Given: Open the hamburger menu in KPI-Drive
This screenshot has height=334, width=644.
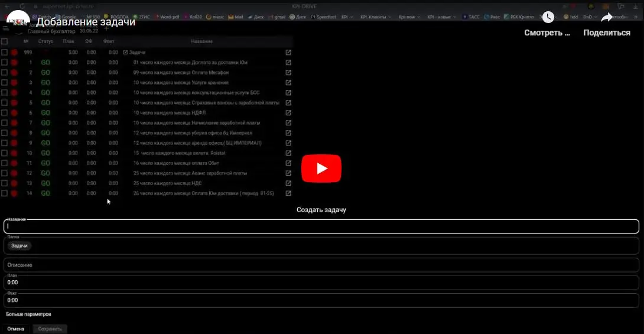Looking at the screenshot, I should point(6,28).
